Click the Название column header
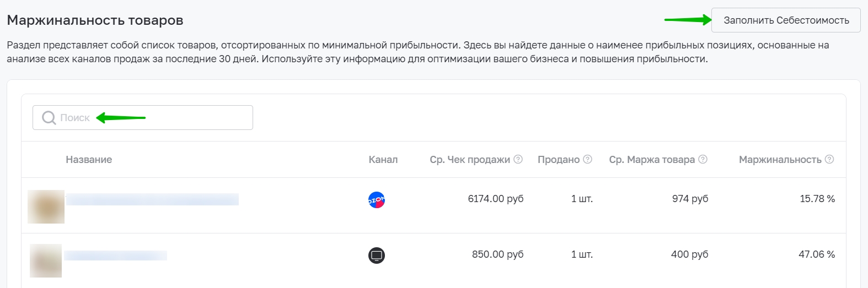The width and height of the screenshot is (868, 288). [x=89, y=160]
